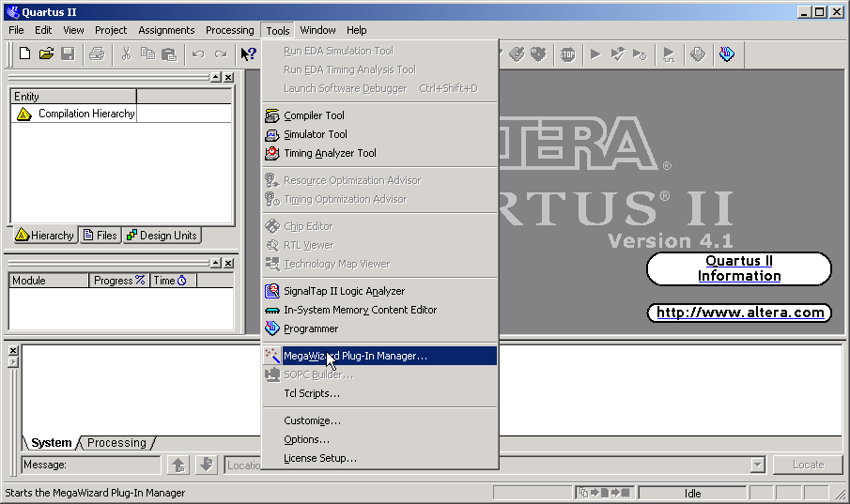Select Programmer in the Tools menu
The image size is (850, 504).
(311, 328)
